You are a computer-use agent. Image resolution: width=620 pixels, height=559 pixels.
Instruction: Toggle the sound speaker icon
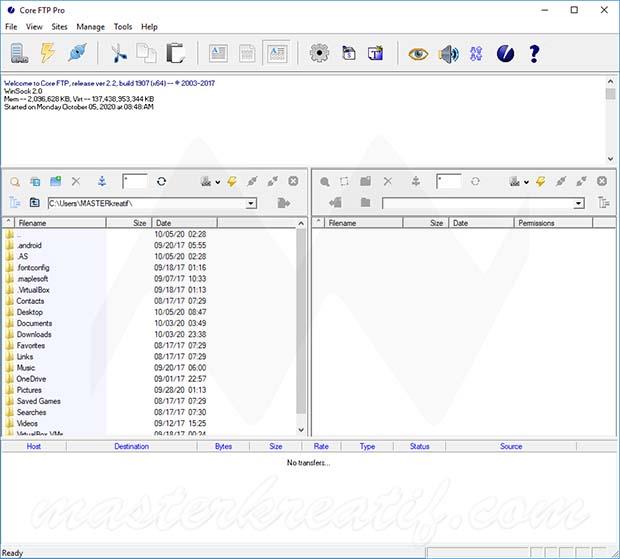point(449,53)
